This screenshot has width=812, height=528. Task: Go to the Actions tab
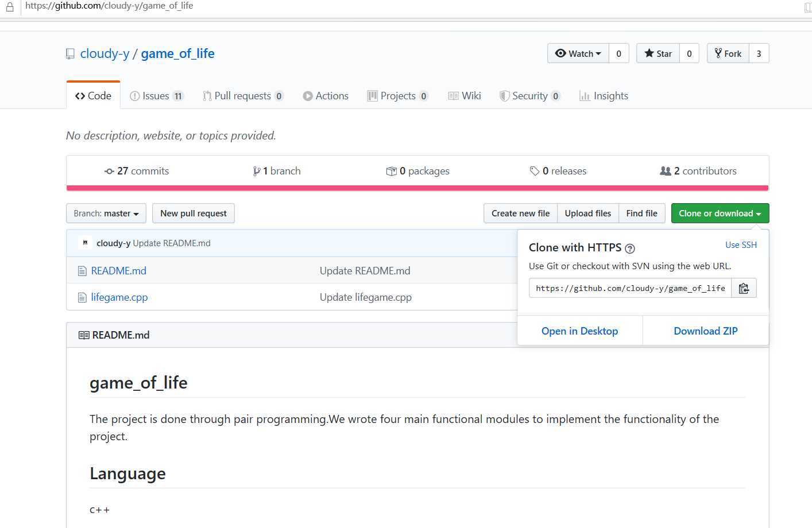pyautogui.click(x=326, y=96)
